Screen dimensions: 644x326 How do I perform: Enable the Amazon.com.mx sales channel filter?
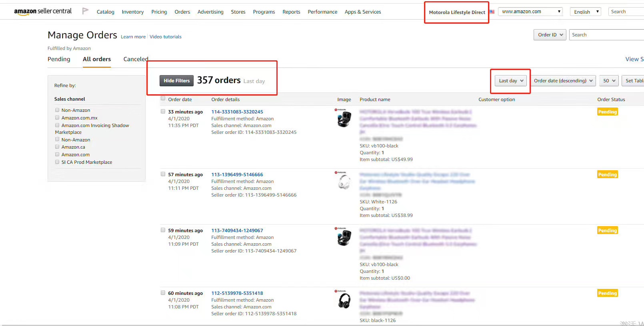click(x=57, y=117)
